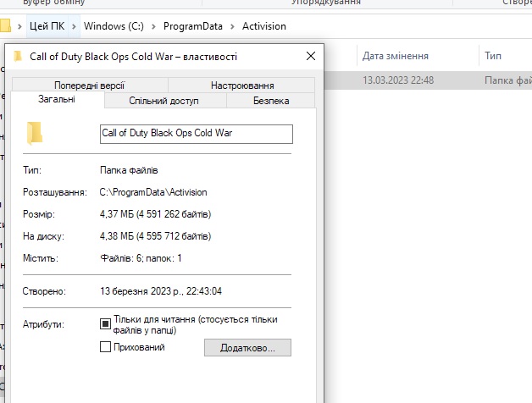Navigate to Windows (C:) in breadcrumb
The height and width of the screenshot is (403, 532).
[x=114, y=26]
